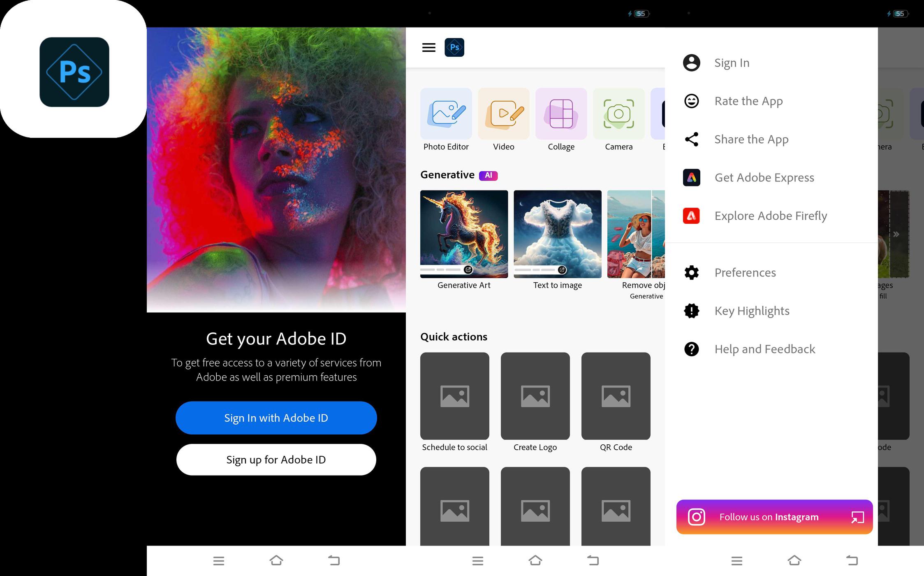The height and width of the screenshot is (576, 924).
Task: Choose Rate the App menu entry
Action: tap(748, 101)
